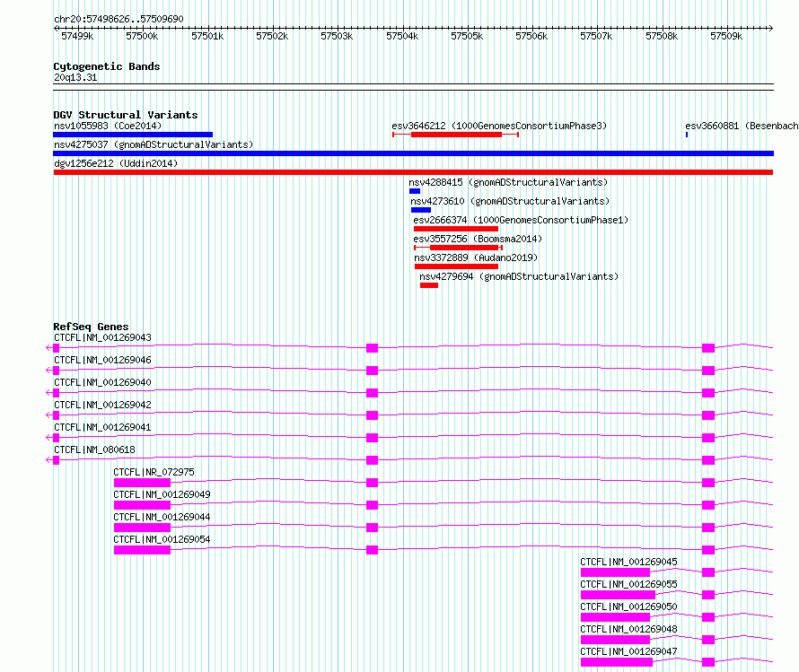Click the nsv1055983 (Coe2014) variant label
The height and width of the screenshot is (672, 799).
(108, 126)
